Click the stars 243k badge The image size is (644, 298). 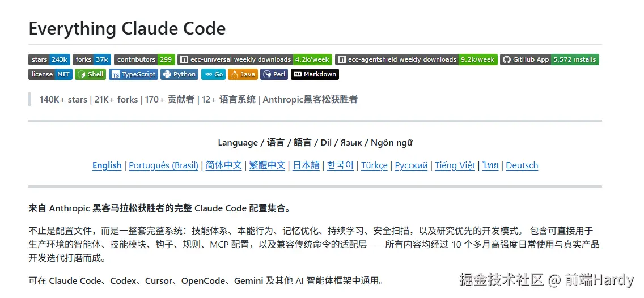[49, 59]
